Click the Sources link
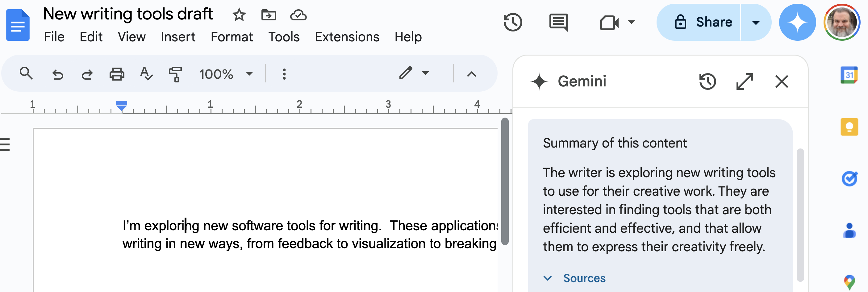The width and height of the screenshot is (868, 292). (584, 278)
